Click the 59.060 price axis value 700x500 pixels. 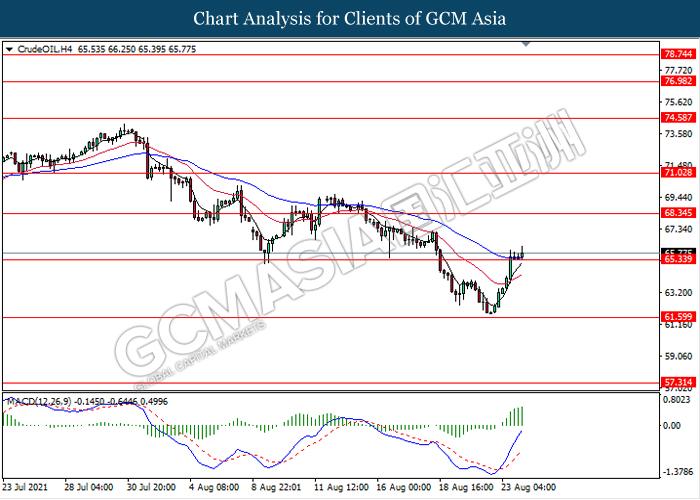[679, 356]
